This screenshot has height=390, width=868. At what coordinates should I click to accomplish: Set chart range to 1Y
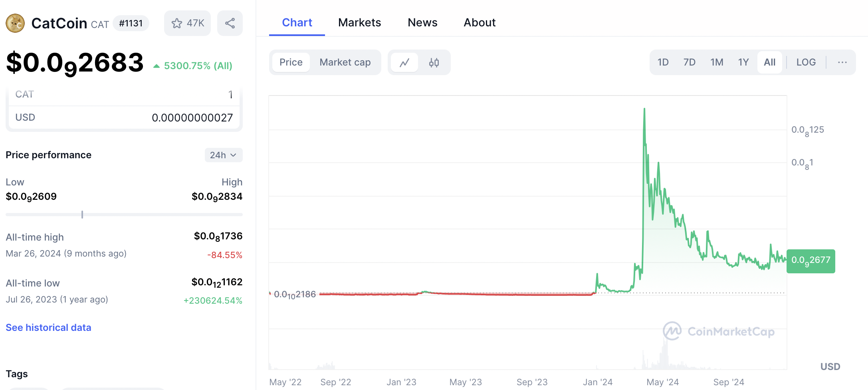pos(743,62)
